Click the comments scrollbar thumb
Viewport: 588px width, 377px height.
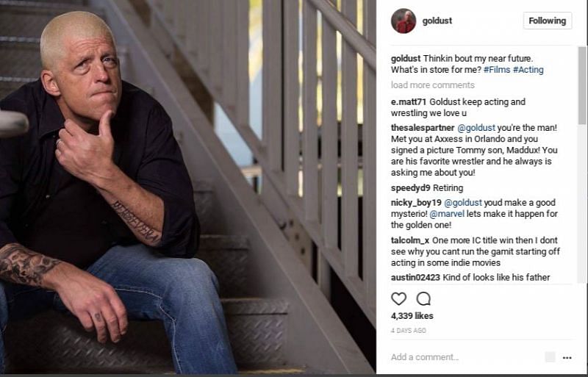(581, 85)
